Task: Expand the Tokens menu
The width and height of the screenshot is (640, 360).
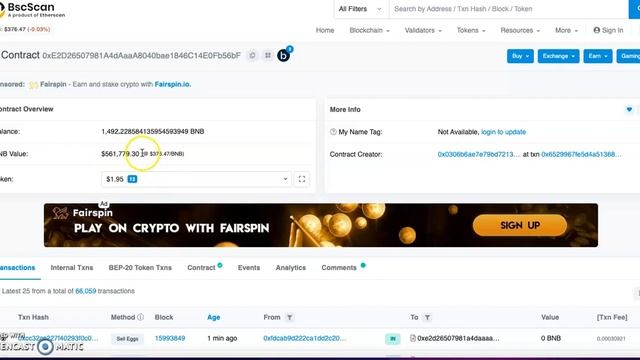Action: [471, 30]
